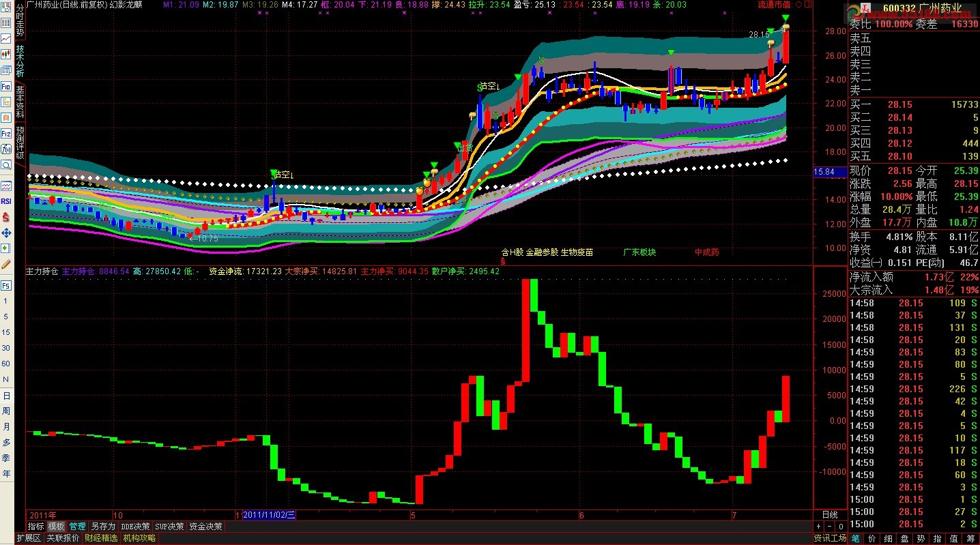Click the green arrow export icon
Image resolution: width=980 pixels, height=545 pixels.
coord(6,248)
